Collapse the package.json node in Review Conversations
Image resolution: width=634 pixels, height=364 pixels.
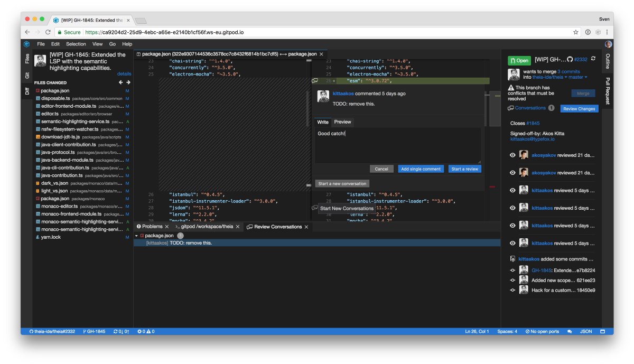pos(136,236)
